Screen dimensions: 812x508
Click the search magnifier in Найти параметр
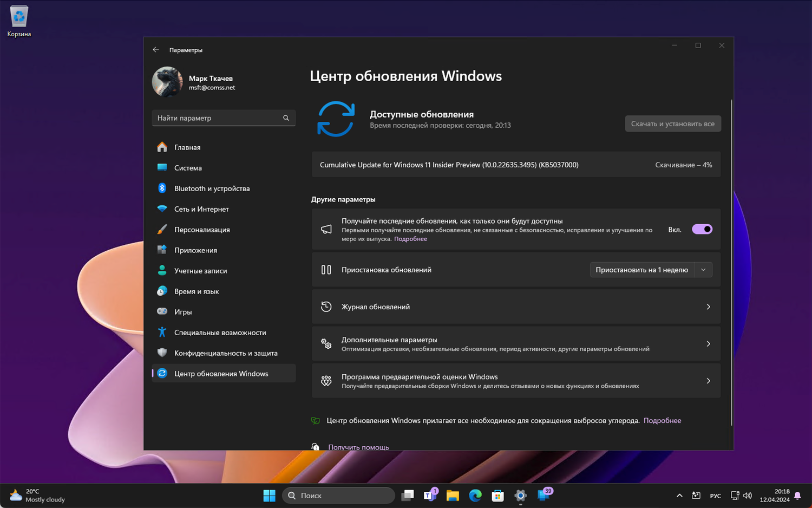[x=286, y=118]
